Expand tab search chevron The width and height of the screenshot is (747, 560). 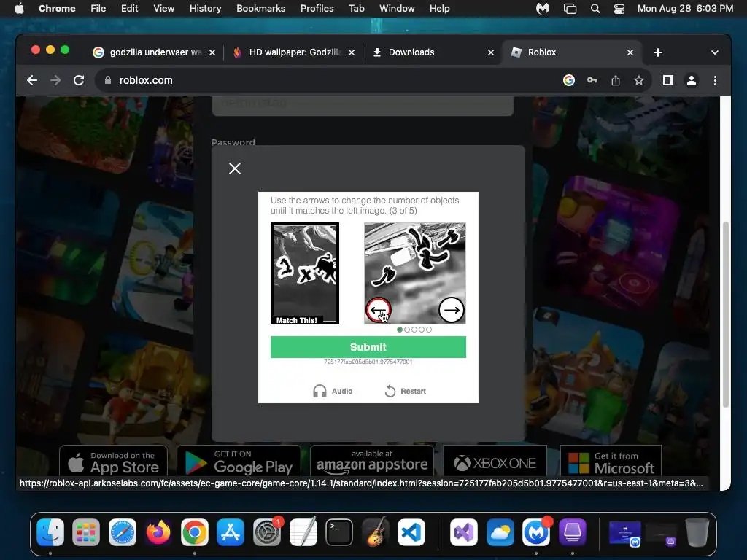715,52
